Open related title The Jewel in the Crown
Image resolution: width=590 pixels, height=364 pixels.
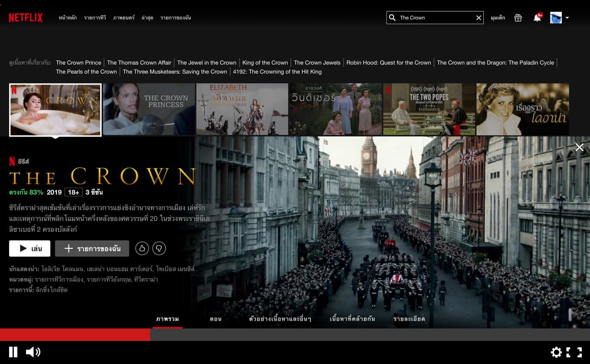tap(207, 62)
